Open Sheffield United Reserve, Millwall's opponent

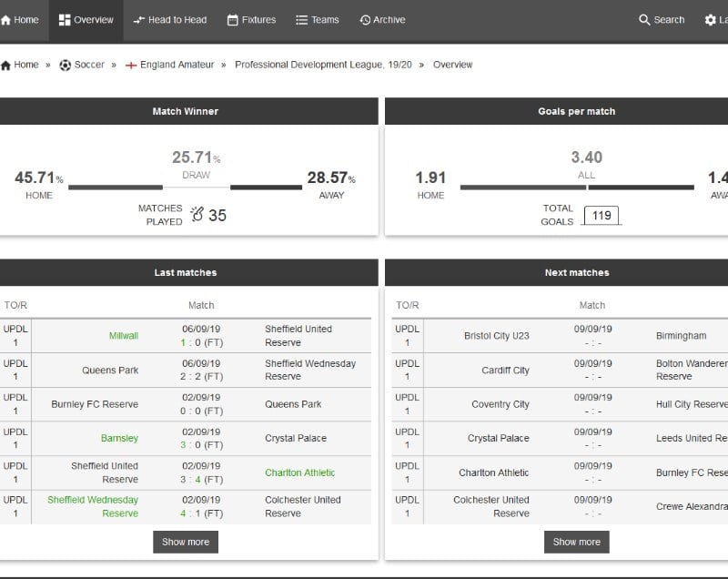tap(298, 336)
